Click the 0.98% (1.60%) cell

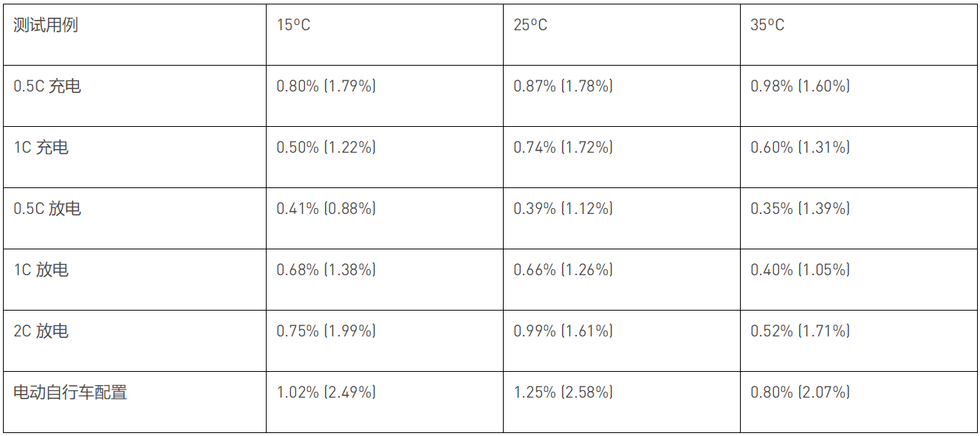pos(800,86)
